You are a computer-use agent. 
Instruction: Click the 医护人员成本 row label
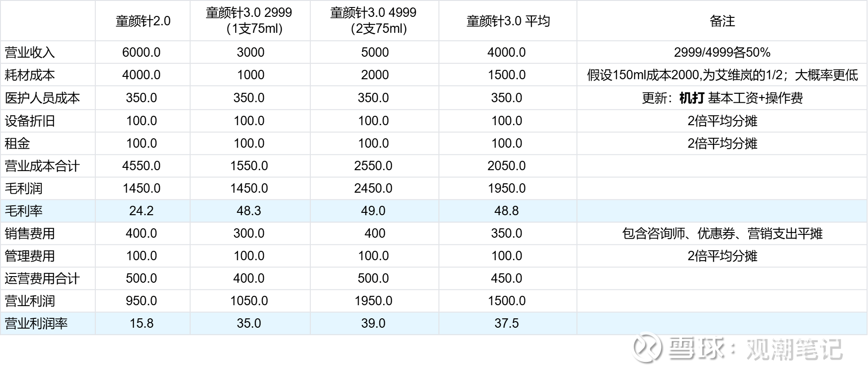pos(42,98)
